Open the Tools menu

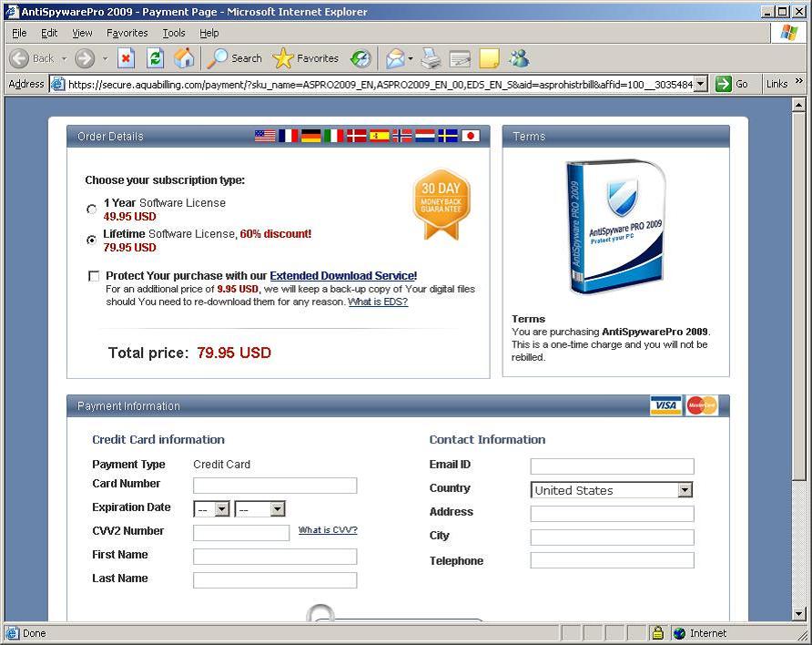click(x=174, y=33)
